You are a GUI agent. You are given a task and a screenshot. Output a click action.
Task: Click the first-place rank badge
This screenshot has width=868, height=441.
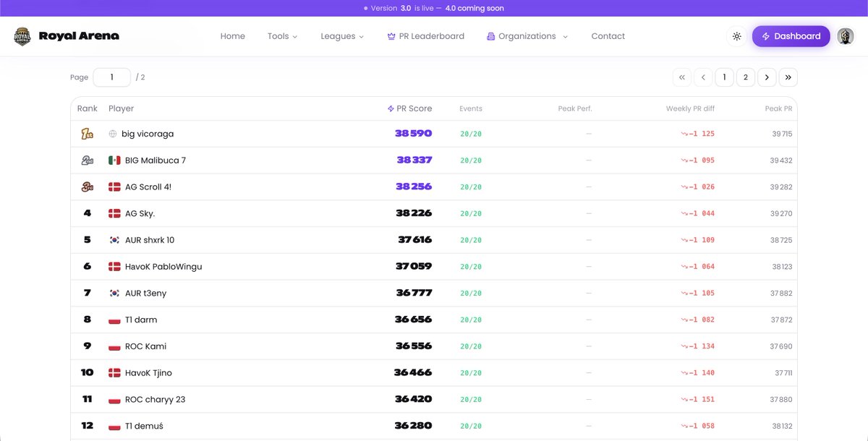point(87,134)
